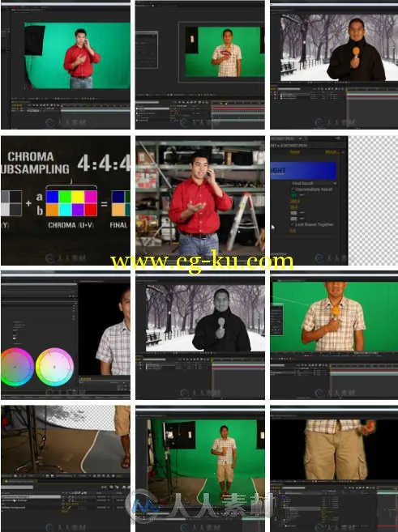398x532 pixels.
Task: Toggle the Lock Biases Together checkbox
Action: 293,224
